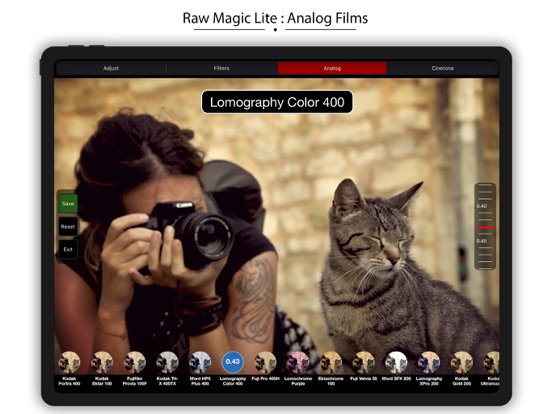The height and width of the screenshot is (414, 552).
Task: Apply Kodak Portra 400 film preset
Action: (69, 362)
